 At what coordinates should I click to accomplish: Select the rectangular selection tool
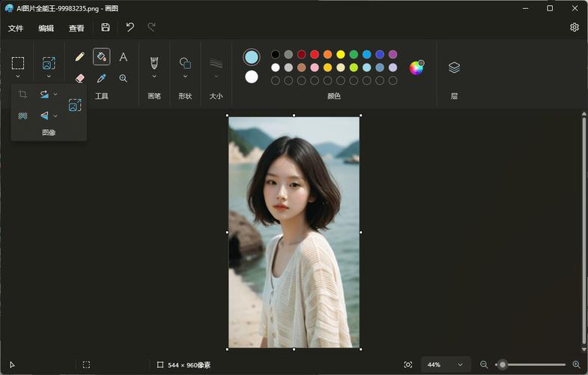[18, 63]
